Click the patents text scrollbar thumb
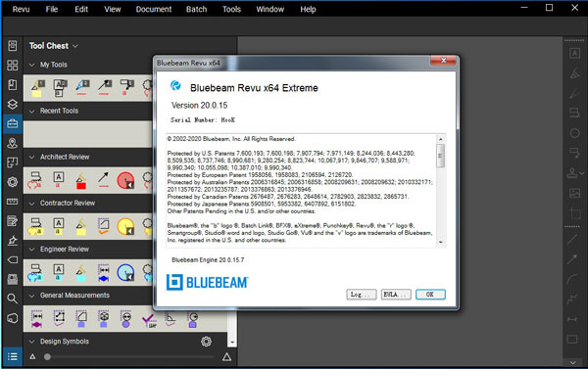The image size is (588, 369). coord(441,156)
